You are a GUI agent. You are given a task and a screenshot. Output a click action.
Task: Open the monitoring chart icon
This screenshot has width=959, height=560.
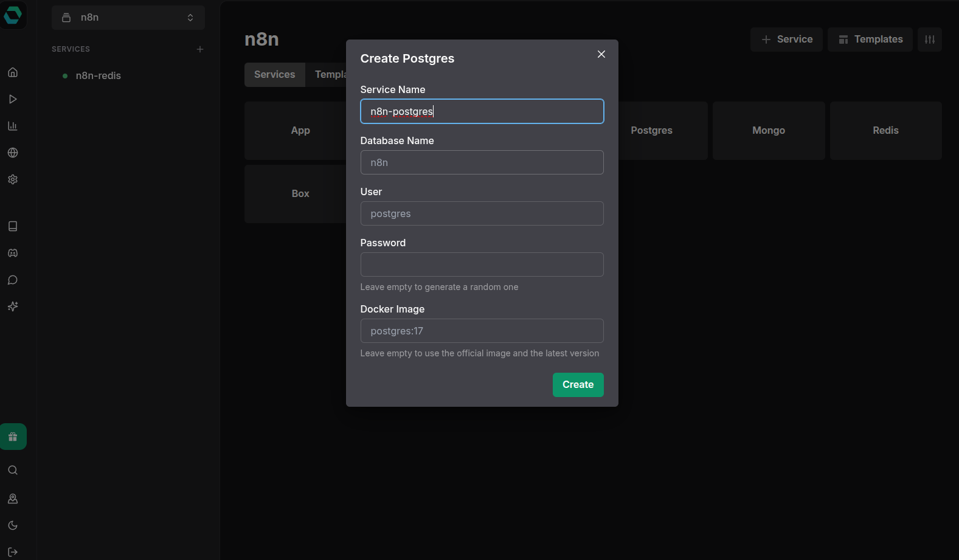click(x=13, y=126)
